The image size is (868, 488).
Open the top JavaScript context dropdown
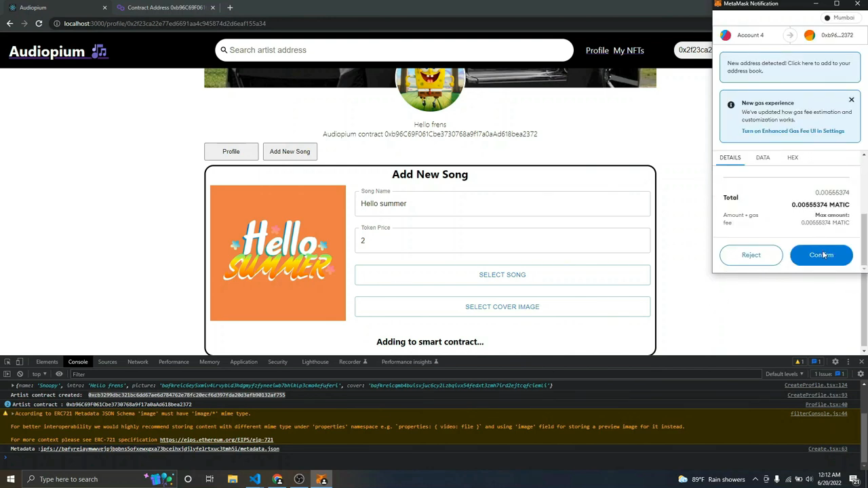pos(39,374)
